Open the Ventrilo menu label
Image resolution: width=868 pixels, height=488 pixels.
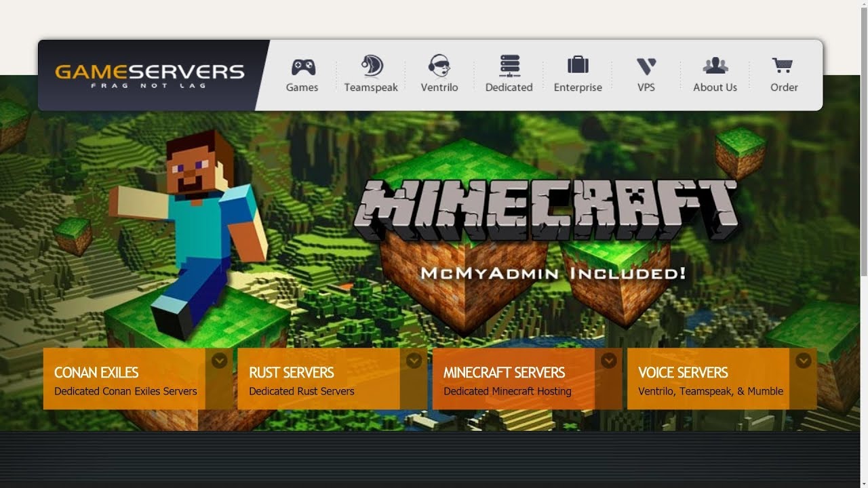coord(439,87)
